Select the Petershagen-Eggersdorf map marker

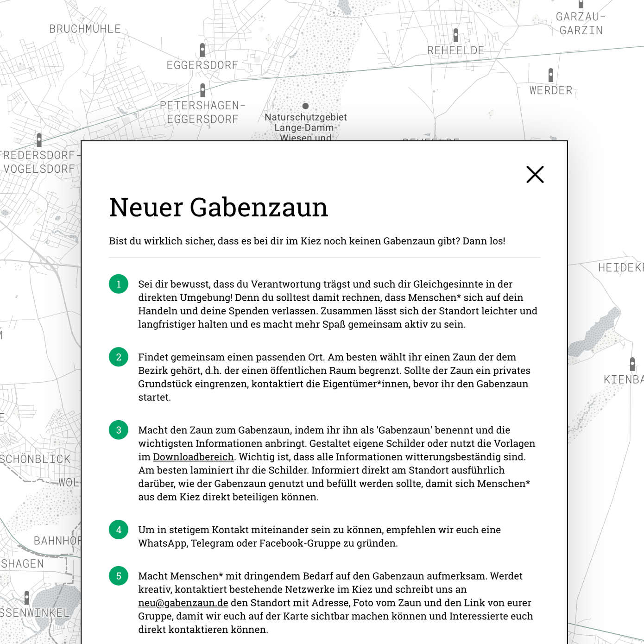click(x=202, y=90)
